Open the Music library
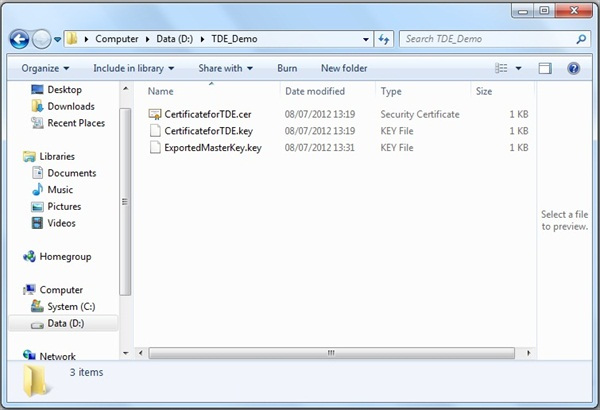The image size is (600, 410). tap(60, 190)
